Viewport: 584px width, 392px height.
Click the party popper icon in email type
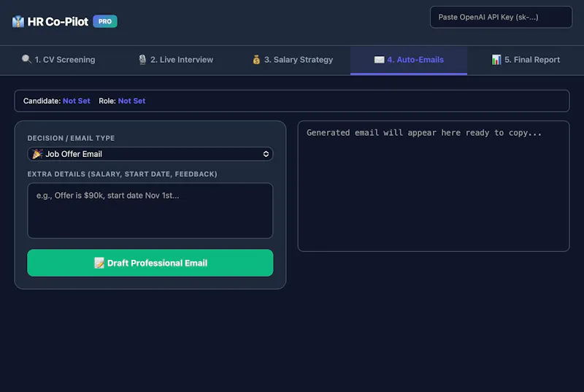[x=37, y=154]
